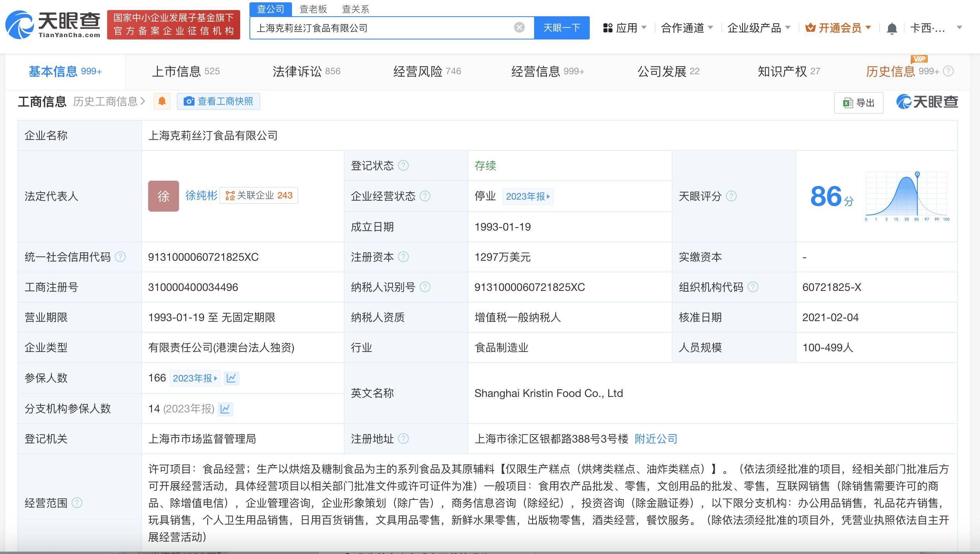Open the trend chart icon for 分支机构参保人数

pyautogui.click(x=225, y=409)
